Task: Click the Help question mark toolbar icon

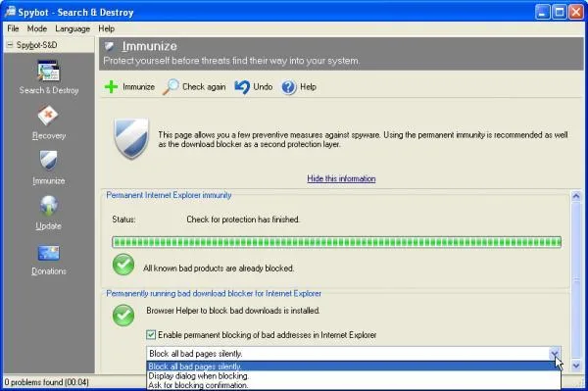Action: tap(289, 87)
